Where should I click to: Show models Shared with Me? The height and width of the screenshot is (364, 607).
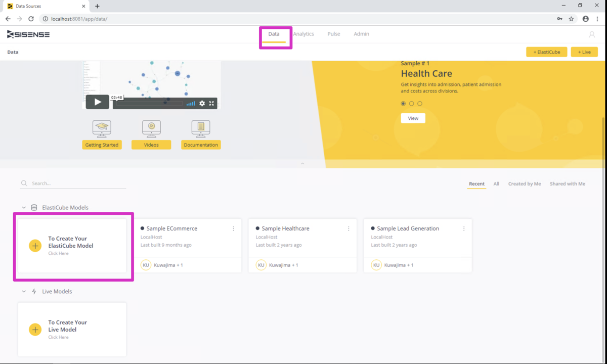click(568, 184)
